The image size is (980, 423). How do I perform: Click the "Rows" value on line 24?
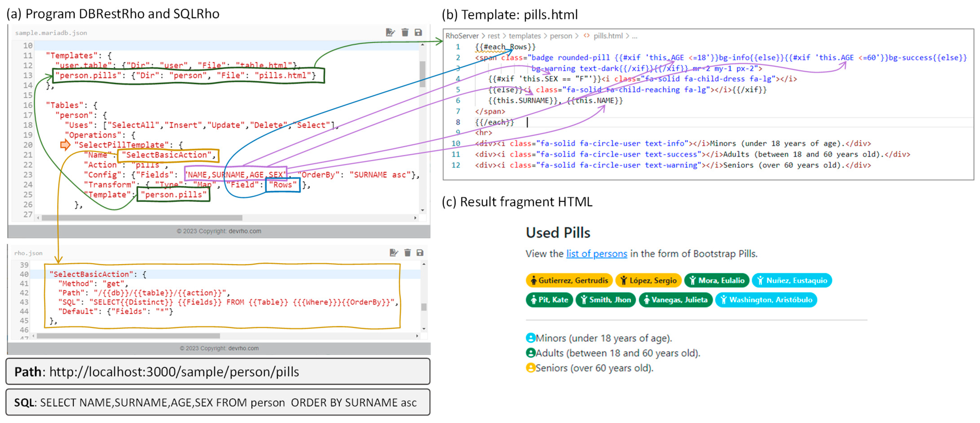tap(283, 185)
